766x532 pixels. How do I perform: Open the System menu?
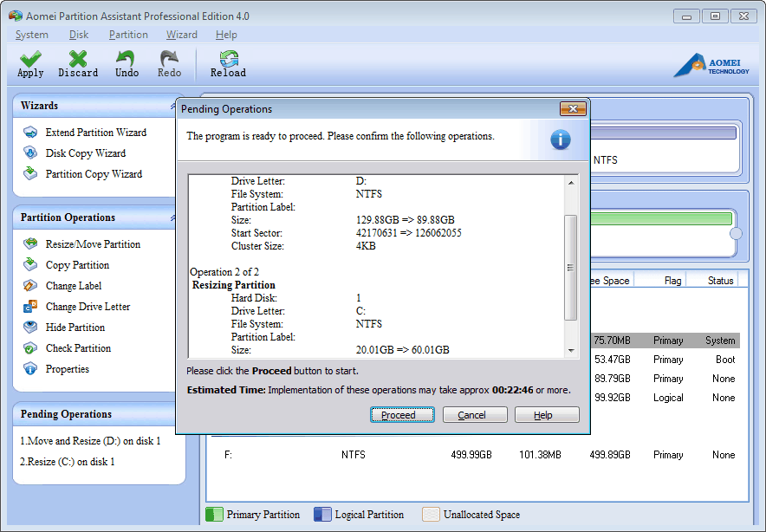[x=32, y=35]
